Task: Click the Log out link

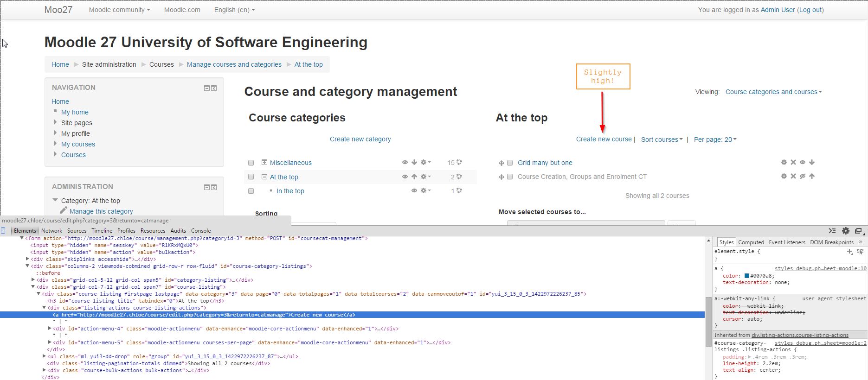Action: [x=810, y=10]
